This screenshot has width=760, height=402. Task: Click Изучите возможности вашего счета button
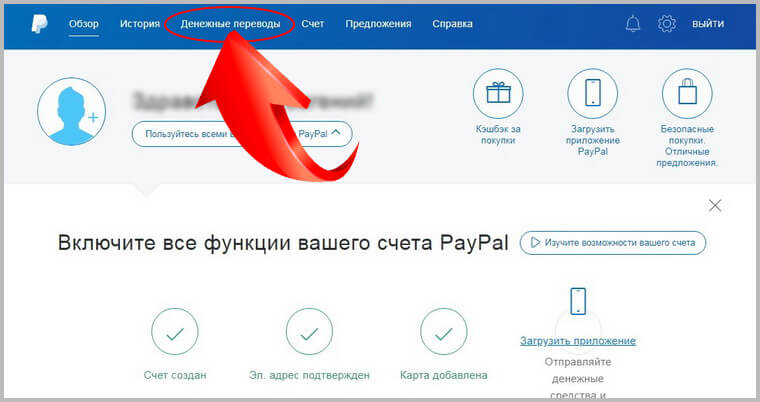pos(613,242)
